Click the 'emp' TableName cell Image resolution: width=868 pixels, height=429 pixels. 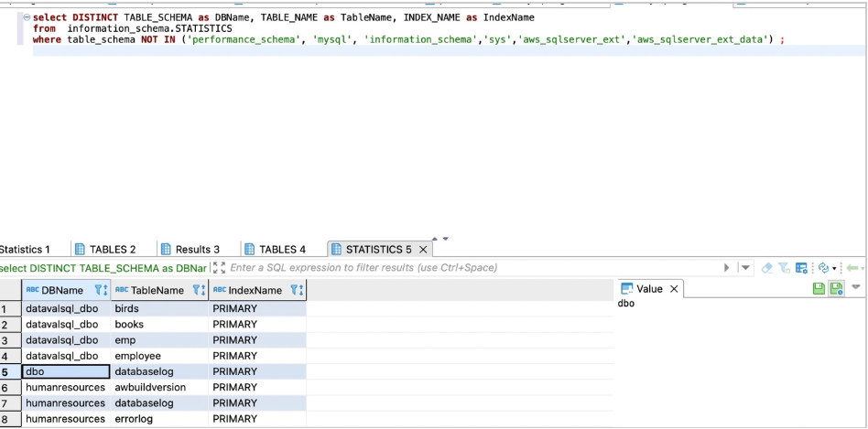pos(159,340)
